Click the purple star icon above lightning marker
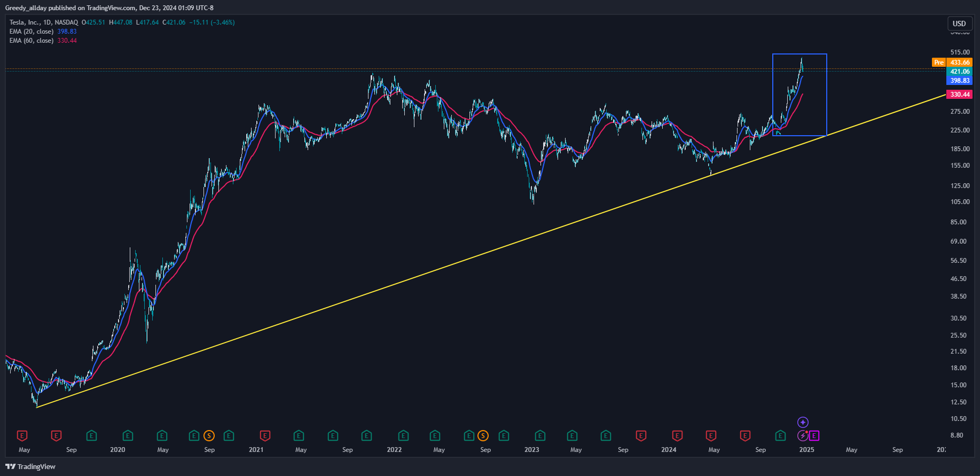980x476 pixels. [x=803, y=423]
